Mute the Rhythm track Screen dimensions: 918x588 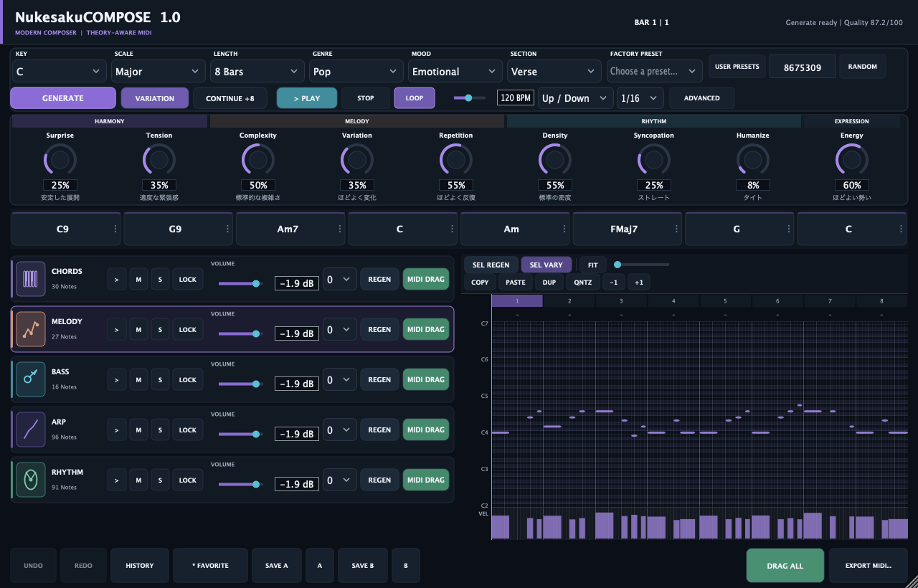tap(138, 480)
